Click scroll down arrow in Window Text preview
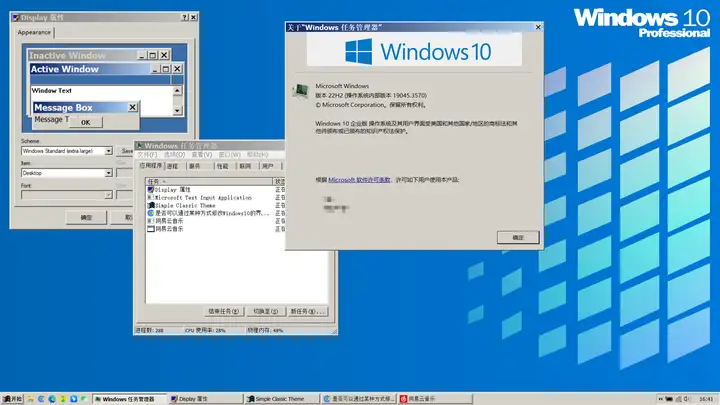 177,111
